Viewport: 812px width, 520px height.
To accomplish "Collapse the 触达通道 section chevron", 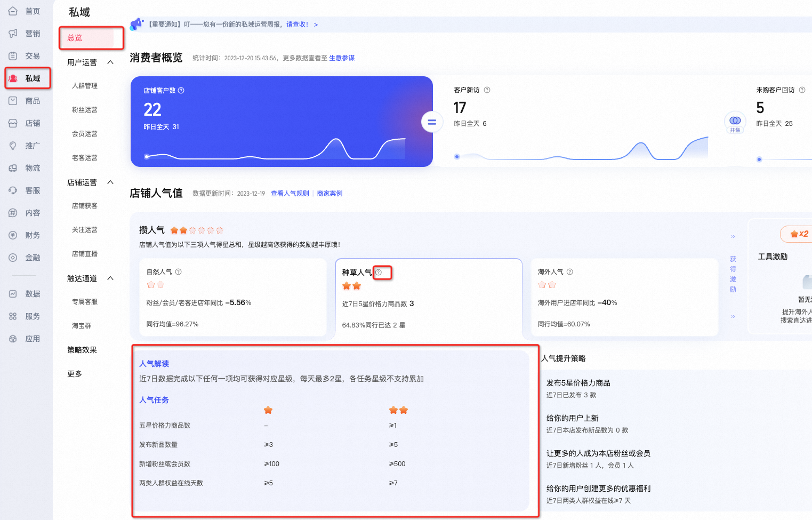I will (x=110, y=278).
